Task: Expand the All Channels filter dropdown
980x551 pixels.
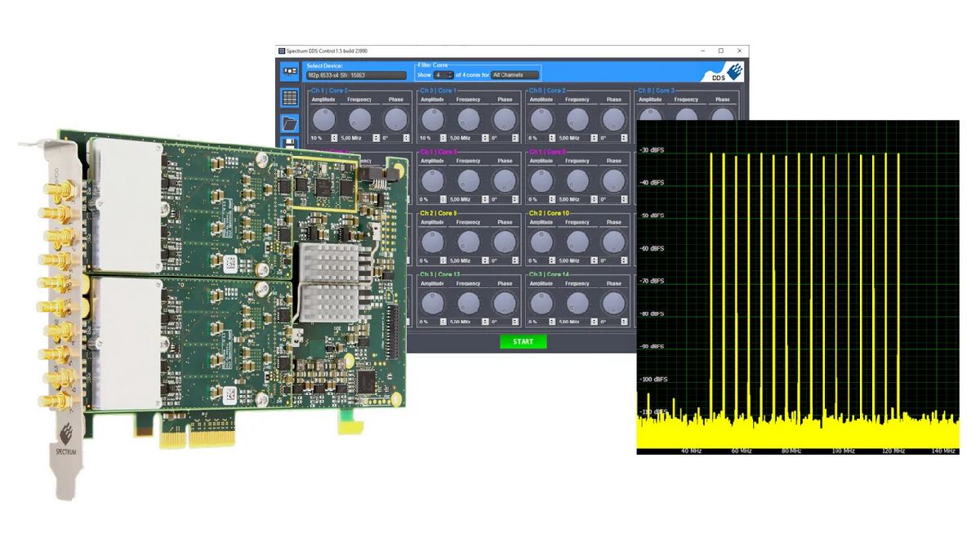Action: pos(514,75)
